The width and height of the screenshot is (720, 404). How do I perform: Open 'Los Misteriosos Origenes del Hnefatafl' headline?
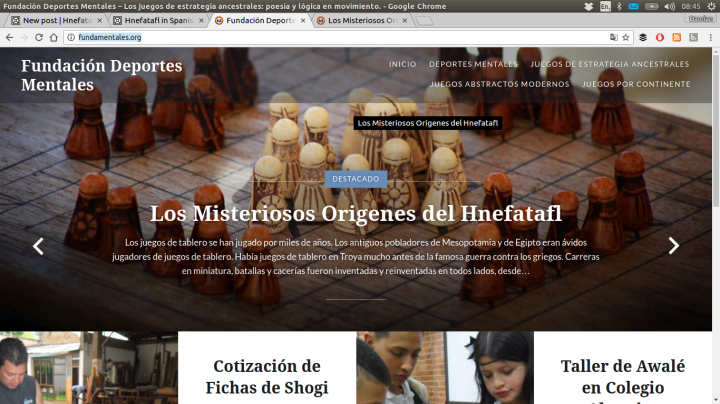point(355,214)
